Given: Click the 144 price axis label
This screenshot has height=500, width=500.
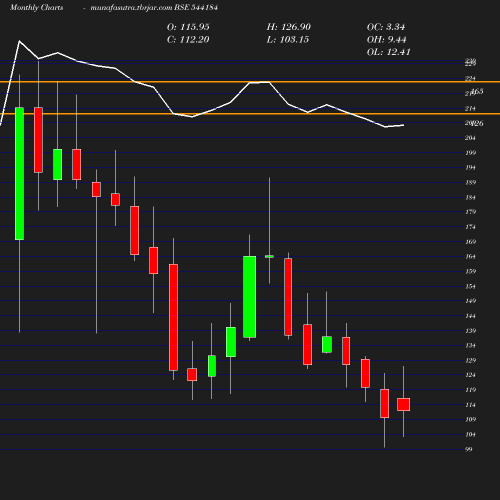Looking at the screenshot, I should [470, 316].
